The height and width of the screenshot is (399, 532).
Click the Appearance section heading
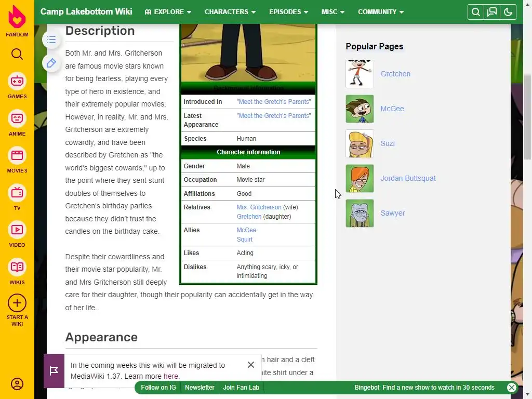(x=101, y=337)
